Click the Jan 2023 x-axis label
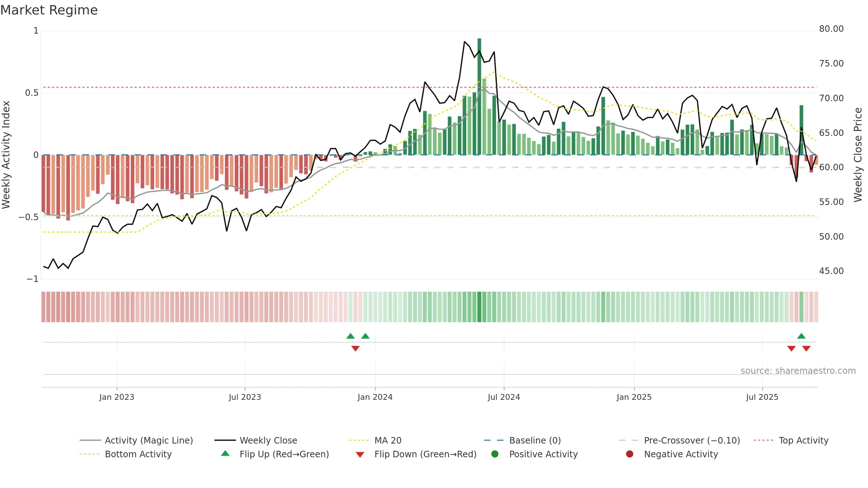868x488 pixels. click(x=117, y=397)
